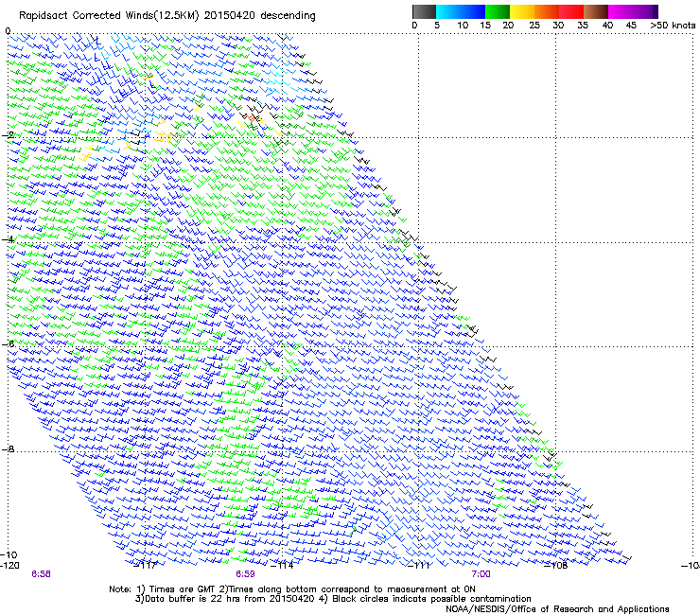Click the -2 latitude axis label

pos(8,135)
